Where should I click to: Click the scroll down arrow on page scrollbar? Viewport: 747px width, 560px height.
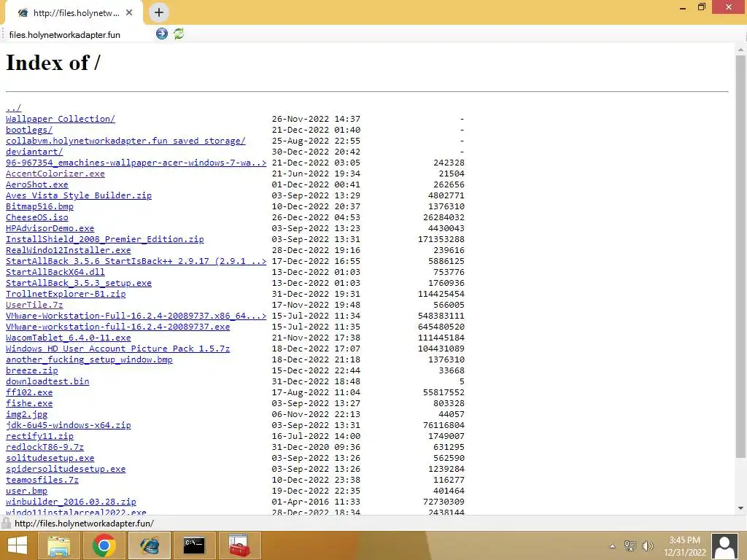(x=740, y=508)
